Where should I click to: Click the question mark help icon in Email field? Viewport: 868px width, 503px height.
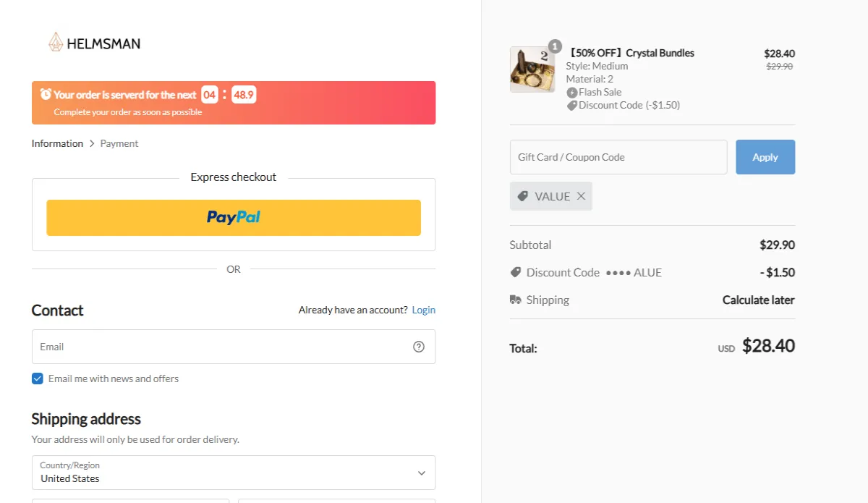pos(419,347)
